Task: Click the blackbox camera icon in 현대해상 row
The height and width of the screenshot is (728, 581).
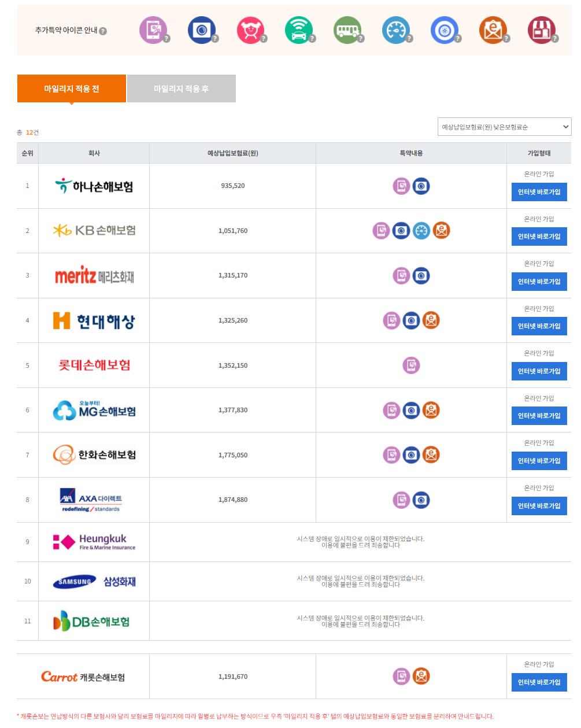Action: click(411, 320)
